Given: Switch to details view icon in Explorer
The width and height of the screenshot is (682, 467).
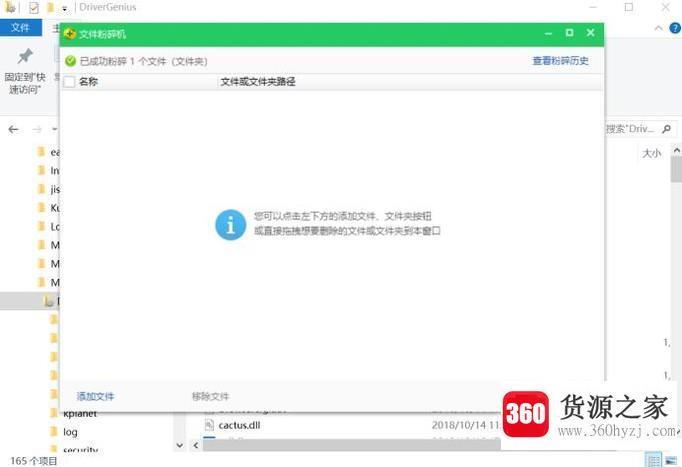Looking at the screenshot, I should click(653, 460).
